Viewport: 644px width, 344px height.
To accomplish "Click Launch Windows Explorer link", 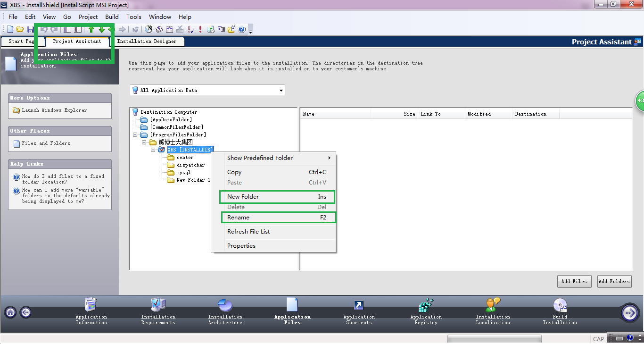I will tap(54, 110).
